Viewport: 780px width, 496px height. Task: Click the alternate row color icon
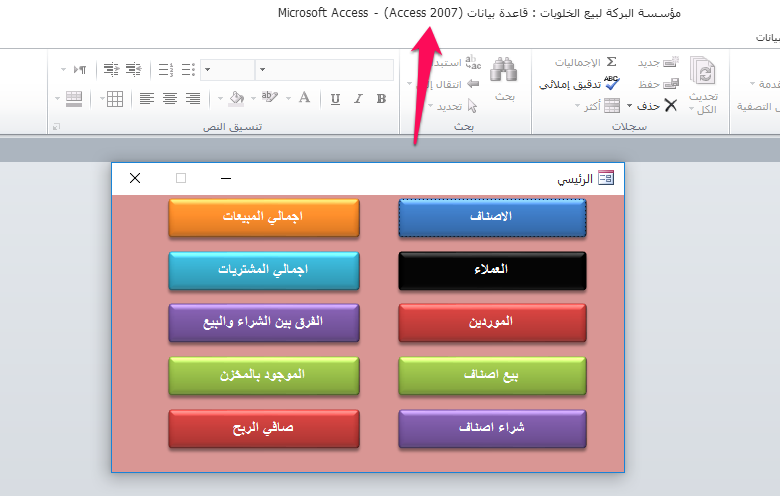tap(74, 99)
